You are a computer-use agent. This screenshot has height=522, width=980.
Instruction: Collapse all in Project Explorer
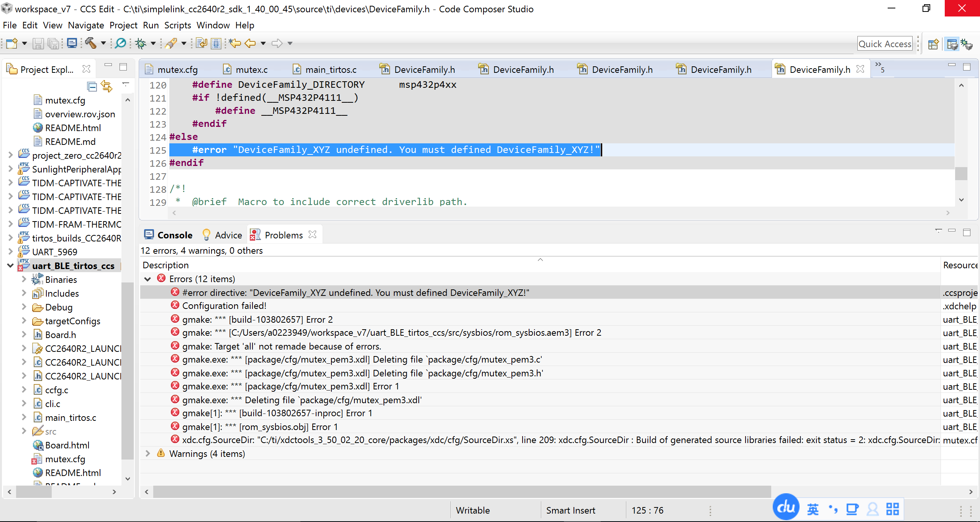(92, 87)
